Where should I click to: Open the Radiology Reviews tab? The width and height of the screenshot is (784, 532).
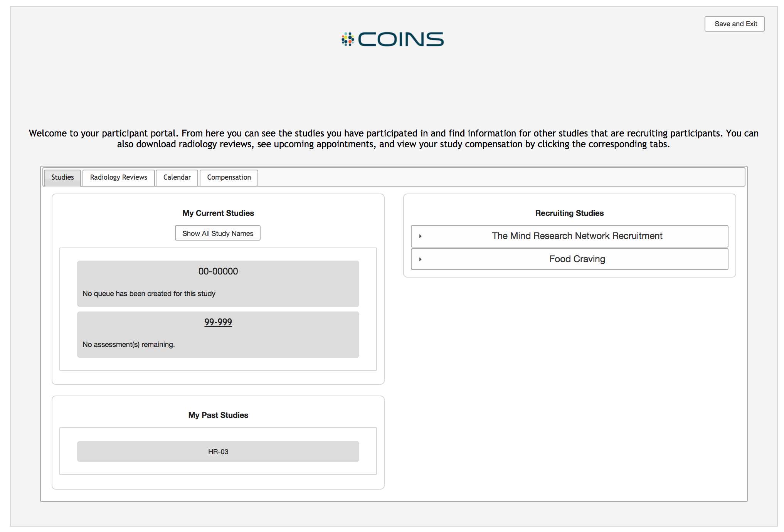click(x=119, y=177)
